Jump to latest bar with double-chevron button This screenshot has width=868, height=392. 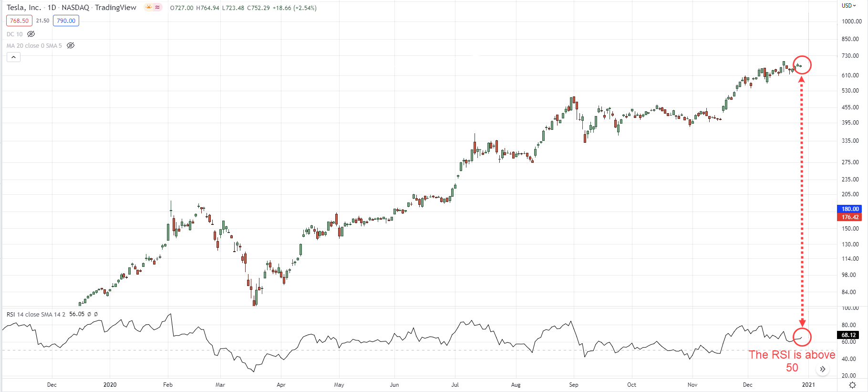coord(823,369)
